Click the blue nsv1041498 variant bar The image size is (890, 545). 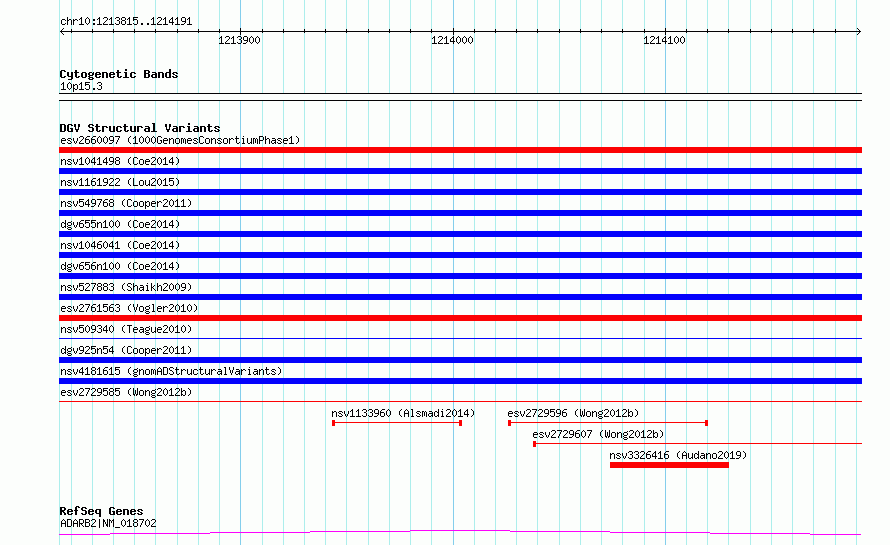(x=460, y=171)
